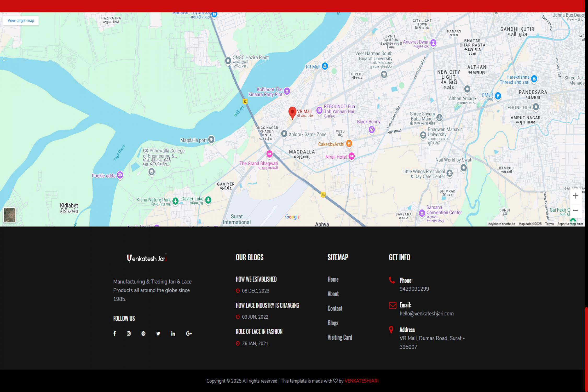588x392 pixels.
Task: Switch to satellite view thumbnail
Action: click(10, 215)
